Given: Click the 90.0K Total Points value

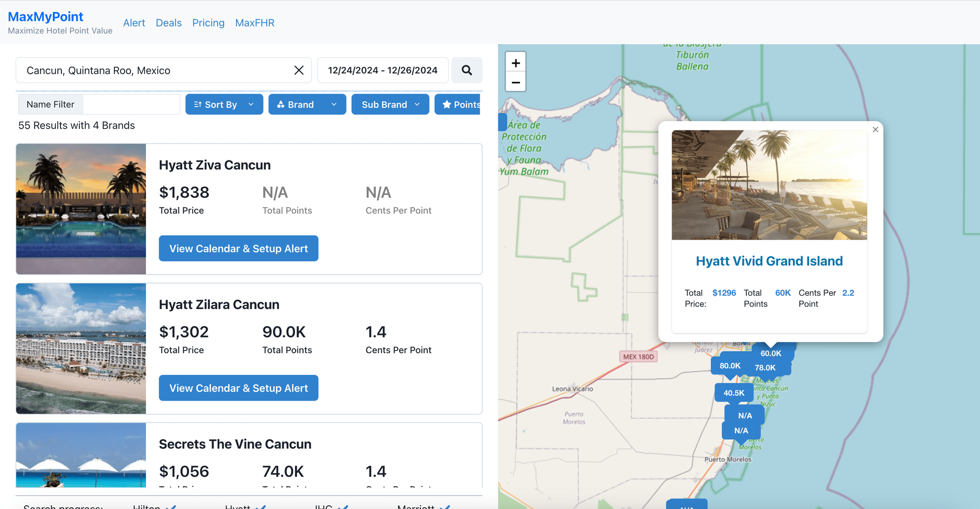Looking at the screenshot, I should click(x=284, y=332).
